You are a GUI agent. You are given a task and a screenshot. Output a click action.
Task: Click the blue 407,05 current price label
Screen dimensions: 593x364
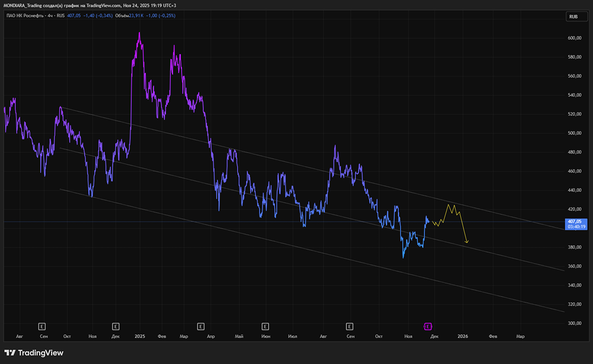point(575,221)
